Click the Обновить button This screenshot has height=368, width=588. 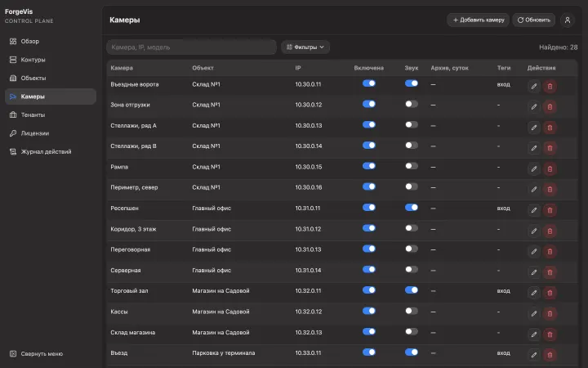(x=533, y=20)
